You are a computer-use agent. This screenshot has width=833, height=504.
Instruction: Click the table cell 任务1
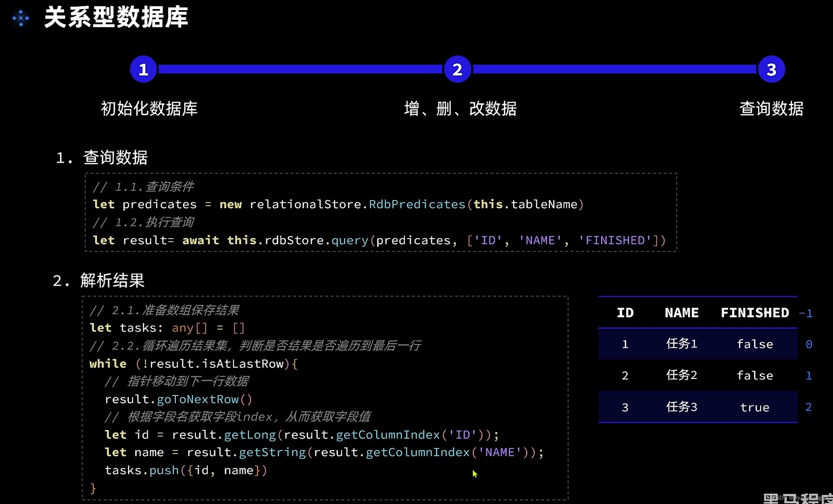click(682, 344)
